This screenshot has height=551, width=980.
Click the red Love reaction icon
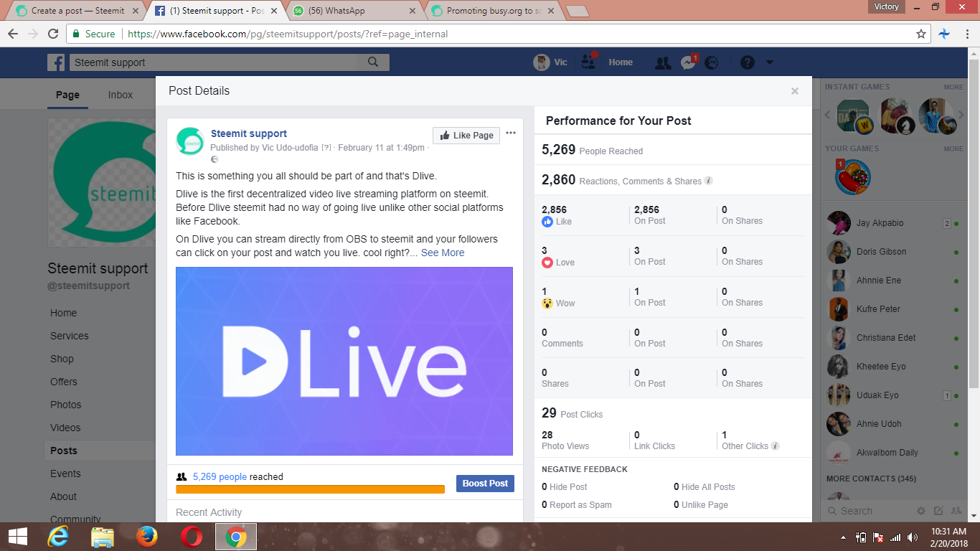coord(547,263)
